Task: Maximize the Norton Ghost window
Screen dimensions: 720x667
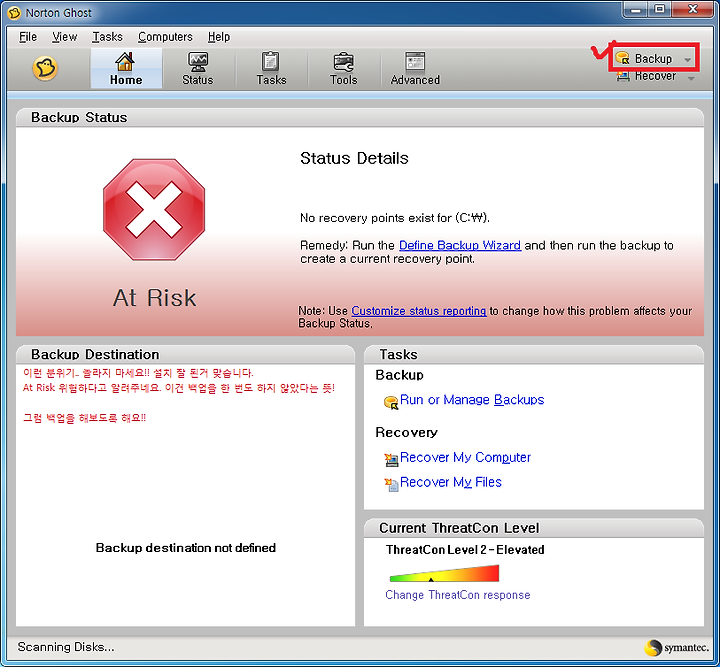Action: (x=659, y=10)
